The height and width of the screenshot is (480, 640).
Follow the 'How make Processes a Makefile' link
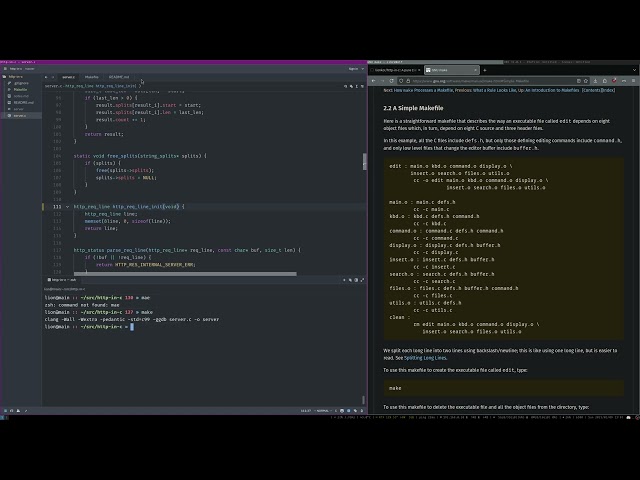click(423, 90)
